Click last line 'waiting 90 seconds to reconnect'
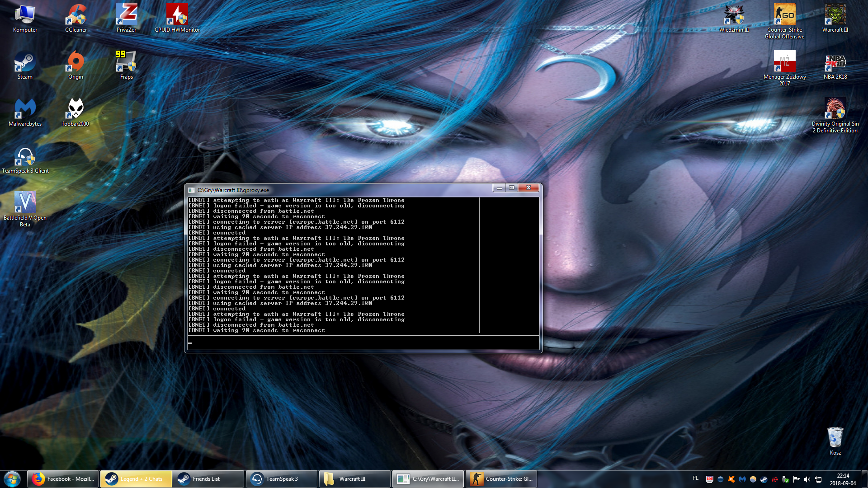This screenshot has width=868, height=488. pyautogui.click(x=269, y=331)
